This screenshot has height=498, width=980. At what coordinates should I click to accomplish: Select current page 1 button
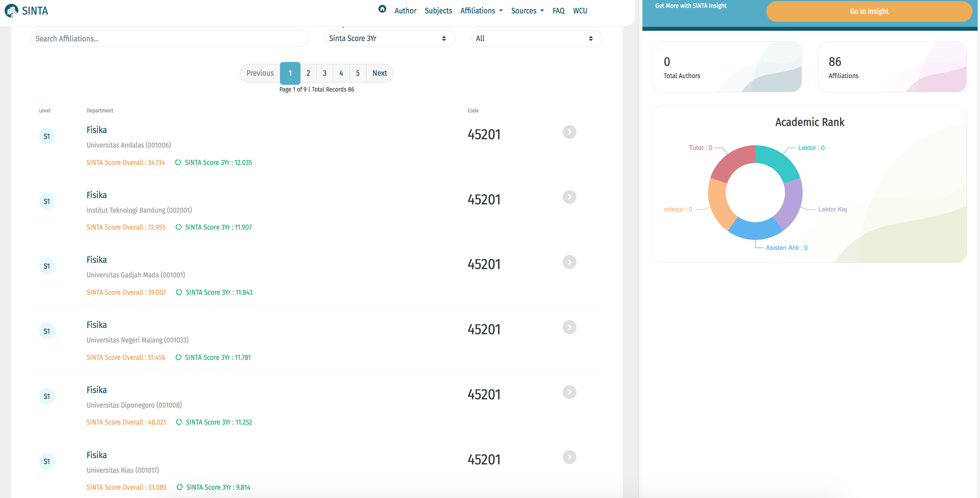[290, 73]
